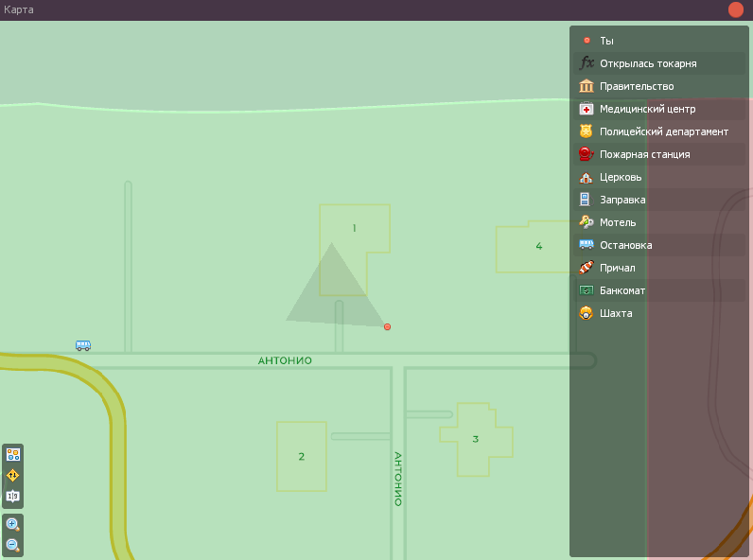This screenshot has height=560, width=753.
Task: Click vertical АНТОНИО street label
Action: click(398, 479)
